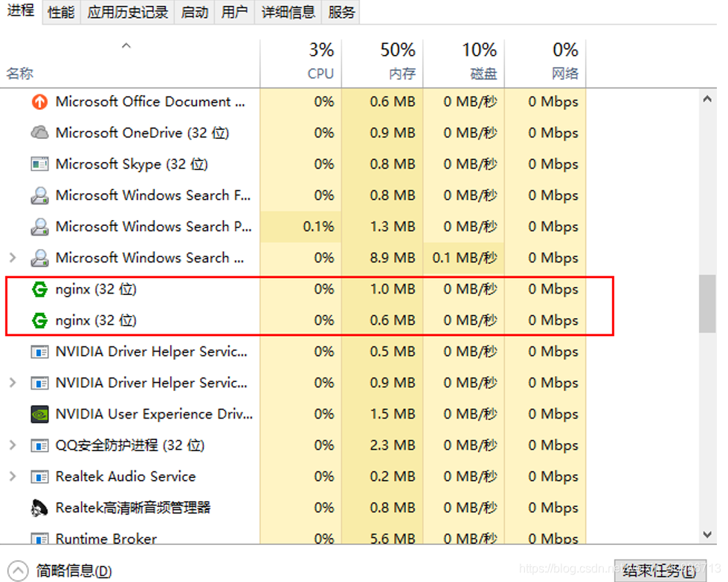Image resolution: width=728 pixels, height=582 pixels.
Task: Sort by the CPU column header
Action: pos(301,63)
